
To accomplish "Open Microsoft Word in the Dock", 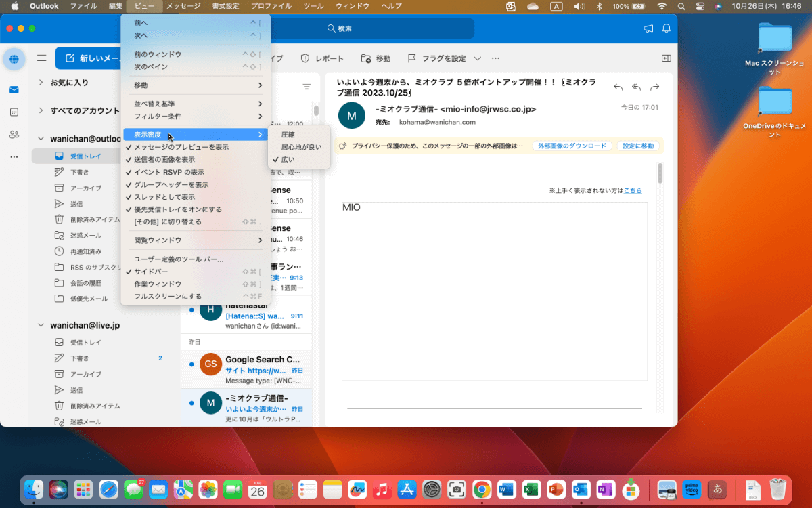I will coord(507,489).
